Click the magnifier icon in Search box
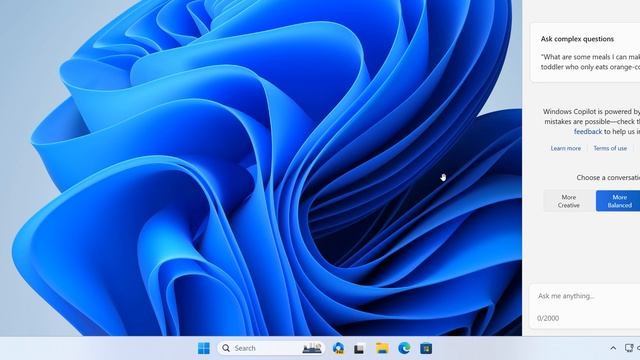This screenshot has width=640, height=360. pos(226,348)
